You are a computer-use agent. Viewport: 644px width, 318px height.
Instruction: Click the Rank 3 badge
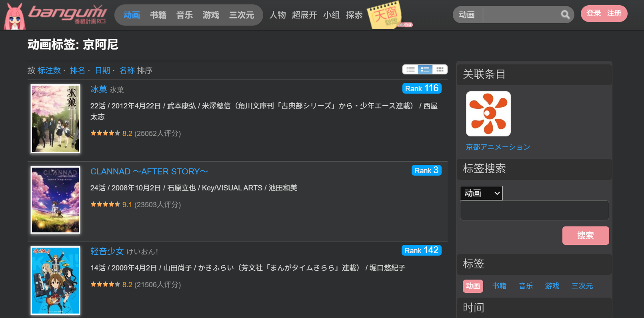tap(426, 170)
